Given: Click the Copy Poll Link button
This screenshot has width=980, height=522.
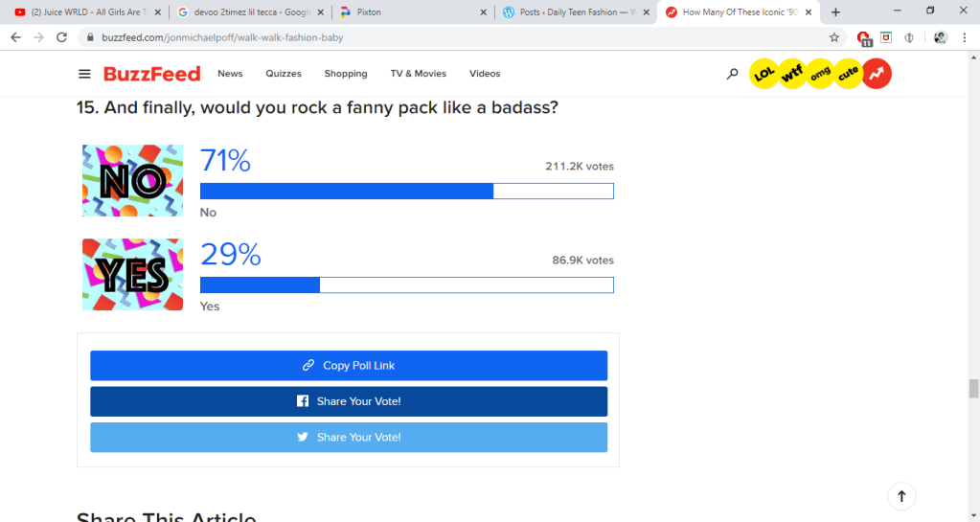Looking at the screenshot, I should coord(349,366).
